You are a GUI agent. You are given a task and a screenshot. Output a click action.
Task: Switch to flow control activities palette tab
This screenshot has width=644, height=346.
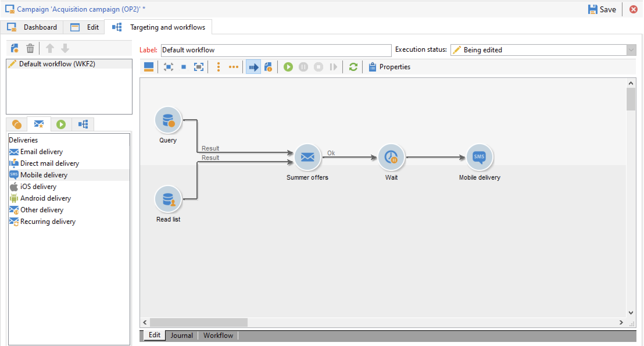(61, 124)
